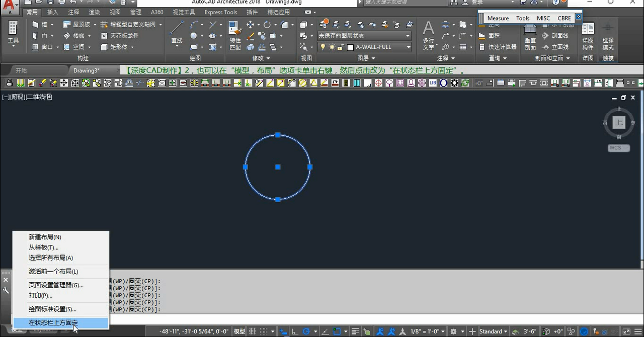
Task: Expand the Modify (修改) panel
Action: 261,58
